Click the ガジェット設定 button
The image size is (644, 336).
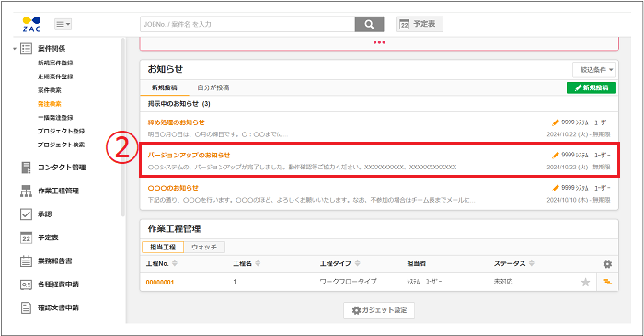coord(379,310)
